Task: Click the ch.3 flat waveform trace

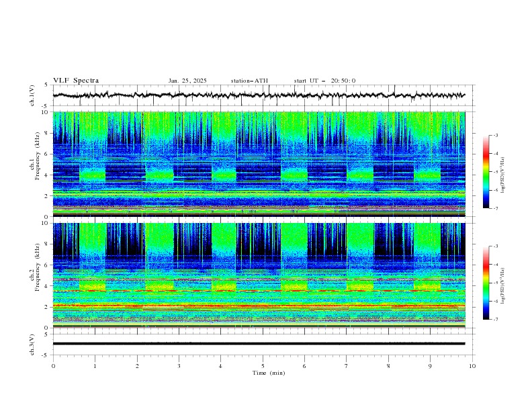Action: point(259,344)
